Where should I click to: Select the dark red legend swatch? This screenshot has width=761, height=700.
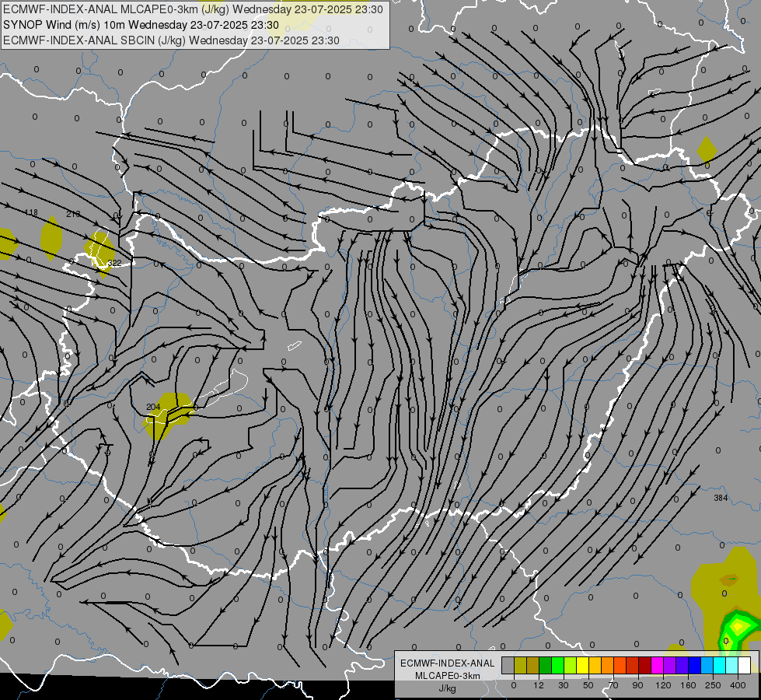(645, 665)
